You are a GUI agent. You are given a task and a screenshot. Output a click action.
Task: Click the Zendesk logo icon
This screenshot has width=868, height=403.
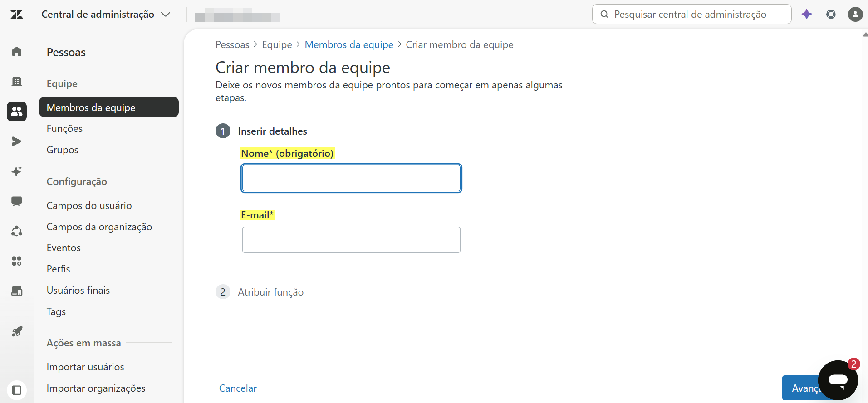17,15
